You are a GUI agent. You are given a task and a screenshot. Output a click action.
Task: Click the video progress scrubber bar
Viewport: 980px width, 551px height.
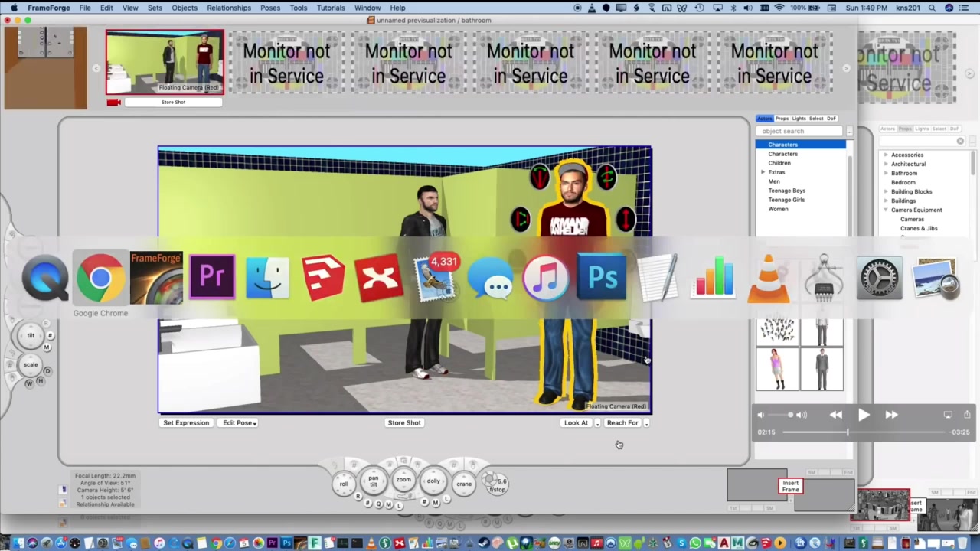864,432
